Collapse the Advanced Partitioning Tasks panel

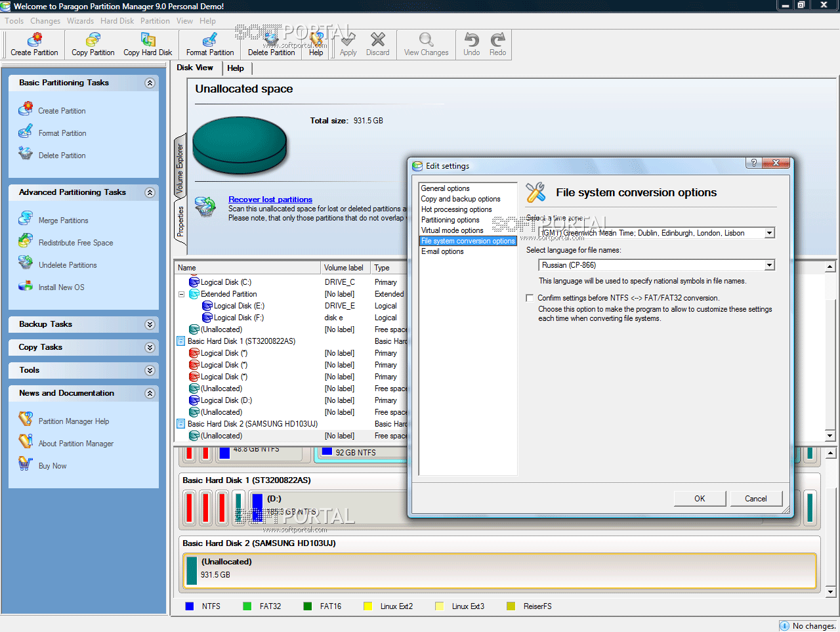[150, 192]
